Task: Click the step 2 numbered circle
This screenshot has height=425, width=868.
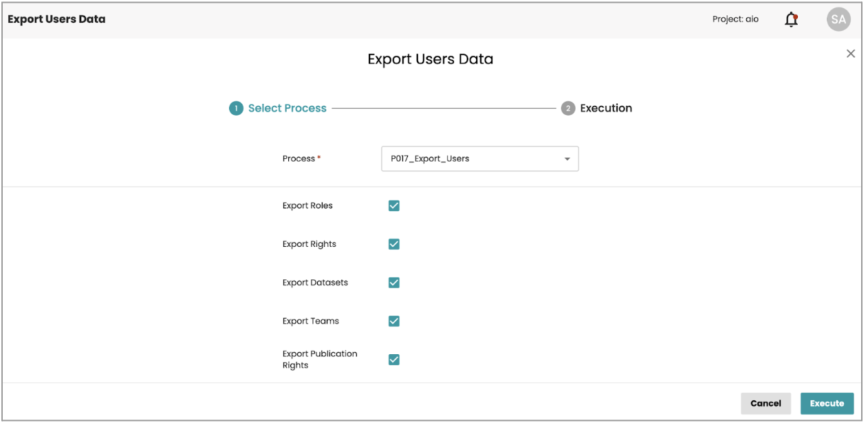Action: tap(567, 109)
